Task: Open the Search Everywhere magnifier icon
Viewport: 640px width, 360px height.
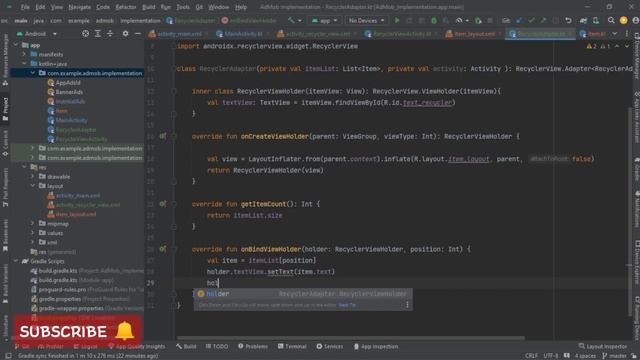Action: click(611, 20)
